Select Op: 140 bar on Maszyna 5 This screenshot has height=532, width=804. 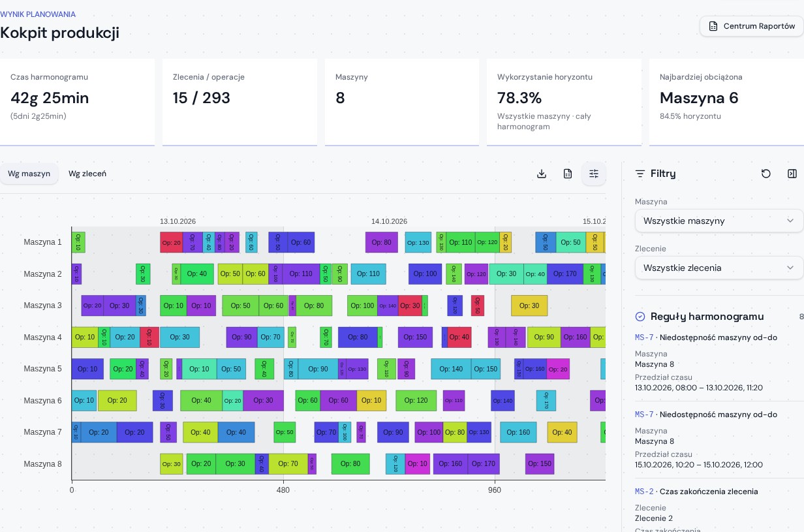[451, 369]
